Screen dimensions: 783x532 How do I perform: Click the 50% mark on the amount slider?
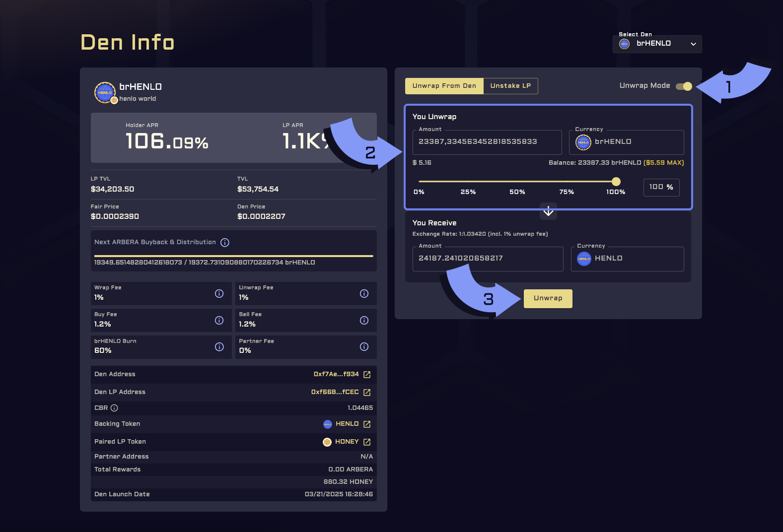coord(517,182)
